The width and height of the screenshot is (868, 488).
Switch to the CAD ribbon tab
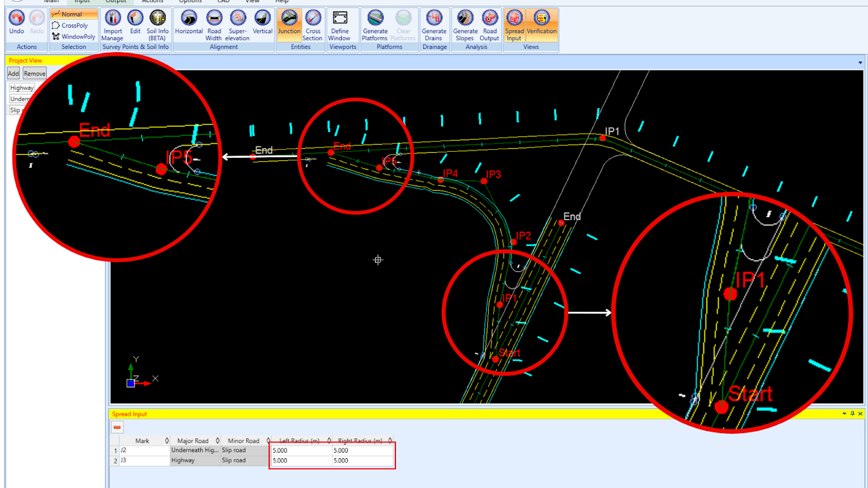(224, 2)
